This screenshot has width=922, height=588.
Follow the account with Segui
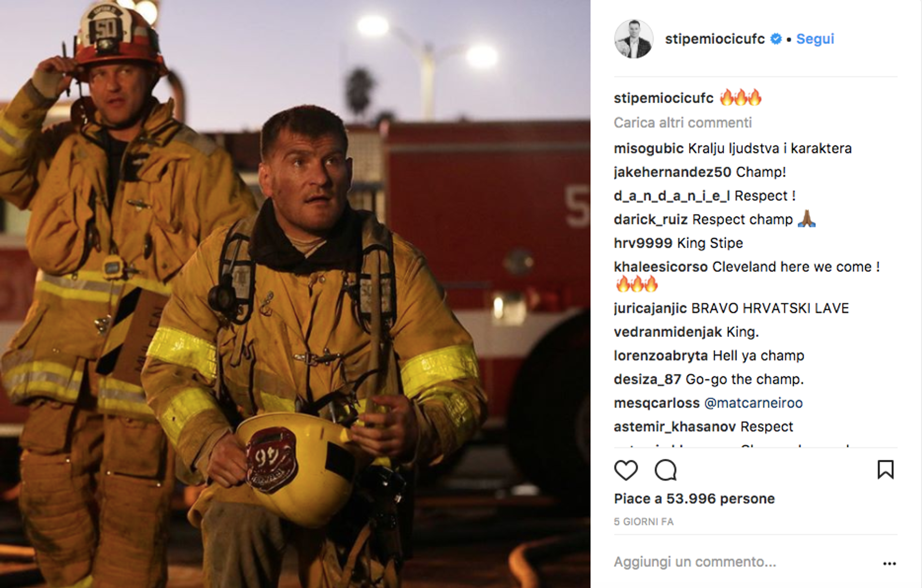click(815, 39)
